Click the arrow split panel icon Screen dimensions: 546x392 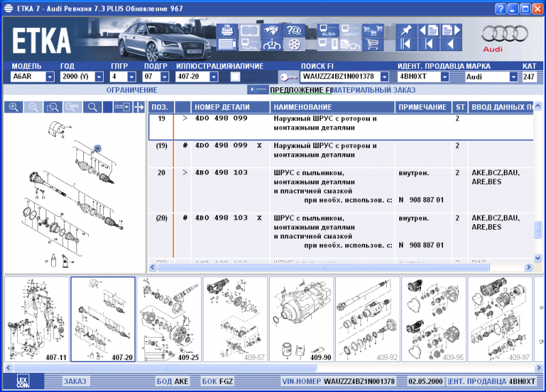coord(139,107)
